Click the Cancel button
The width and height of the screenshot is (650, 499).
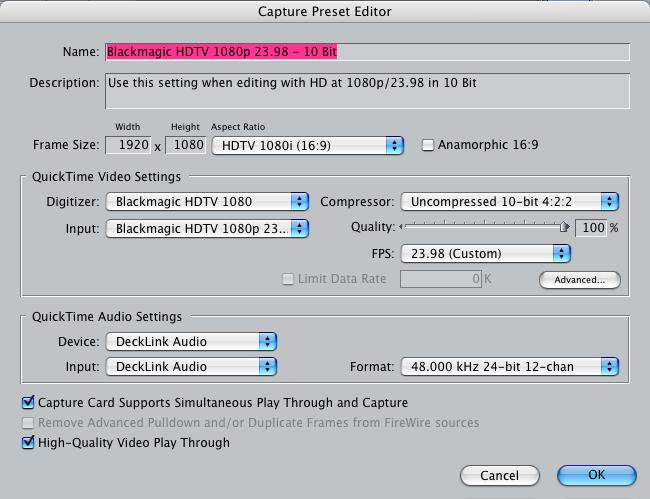tap(500, 475)
